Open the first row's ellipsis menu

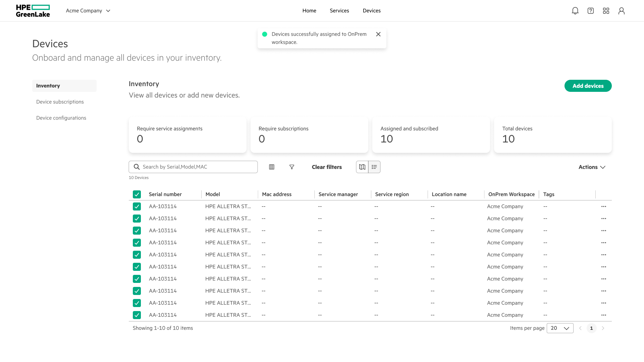point(604,206)
